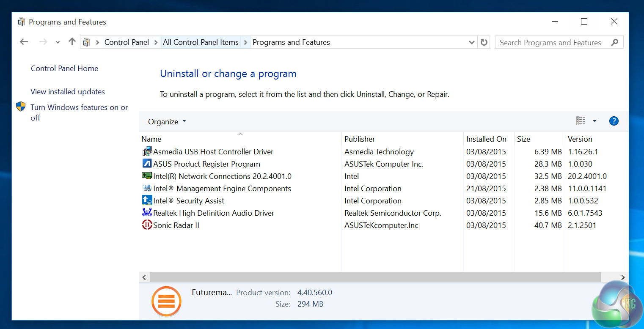This screenshot has width=644, height=329.
Task: Sort programs by Installed On column
Action: [x=486, y=139]
